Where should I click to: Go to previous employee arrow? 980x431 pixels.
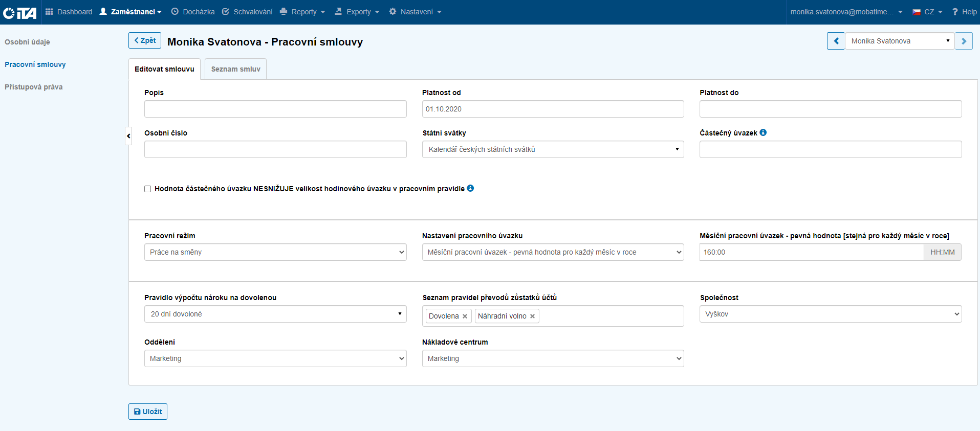pos(836,41)
